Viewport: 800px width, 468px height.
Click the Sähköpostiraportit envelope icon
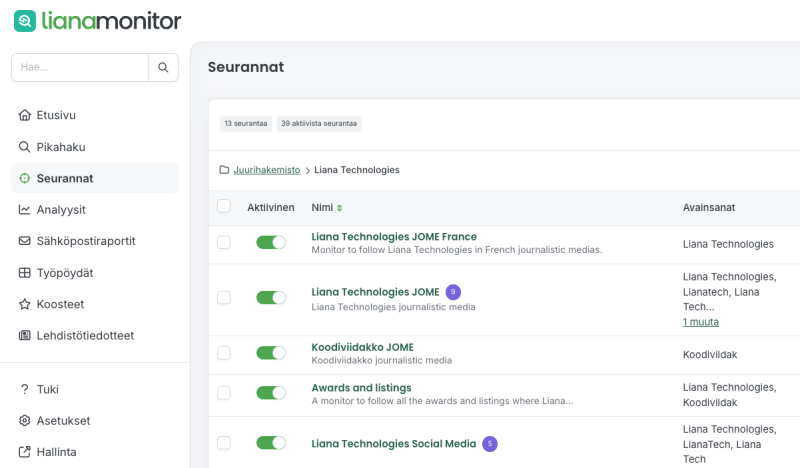point(24,241)
